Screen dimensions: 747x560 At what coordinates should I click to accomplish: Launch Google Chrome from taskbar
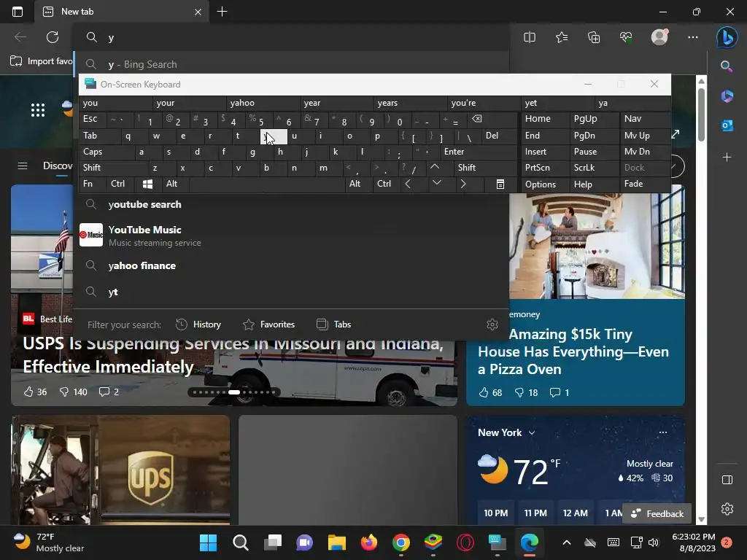tap(401, 542)
